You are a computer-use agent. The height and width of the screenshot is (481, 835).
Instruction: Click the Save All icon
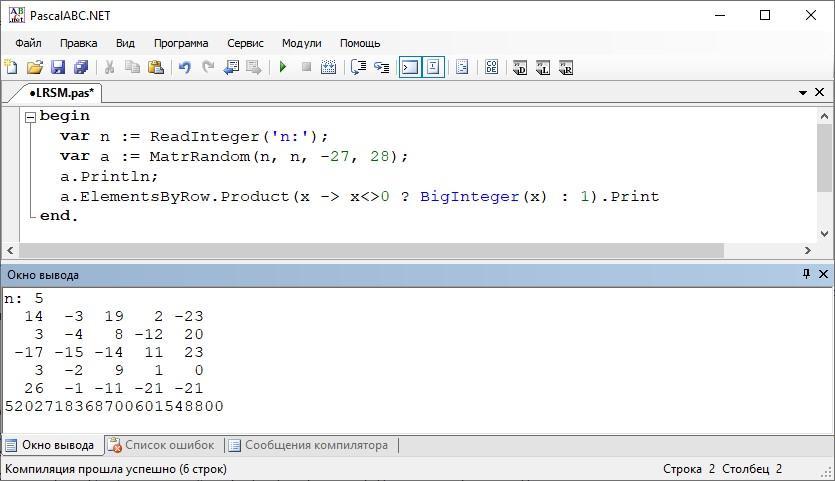pos(81,68)
